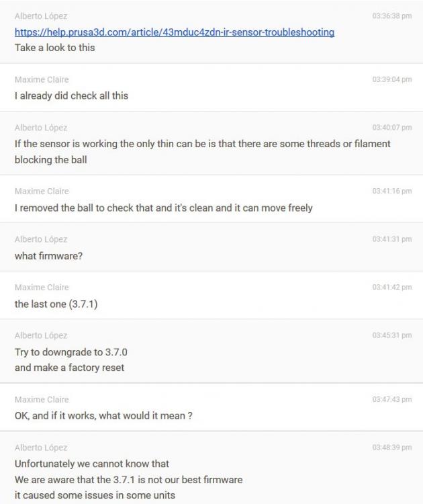Click the 03:36:38 pm timestamp
This screenshot has height=504, width=423.
391,16
